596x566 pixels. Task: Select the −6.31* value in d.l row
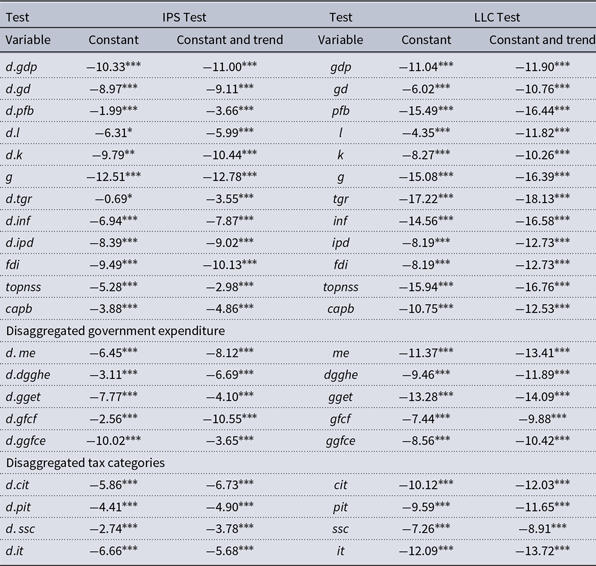coord(113,133)
